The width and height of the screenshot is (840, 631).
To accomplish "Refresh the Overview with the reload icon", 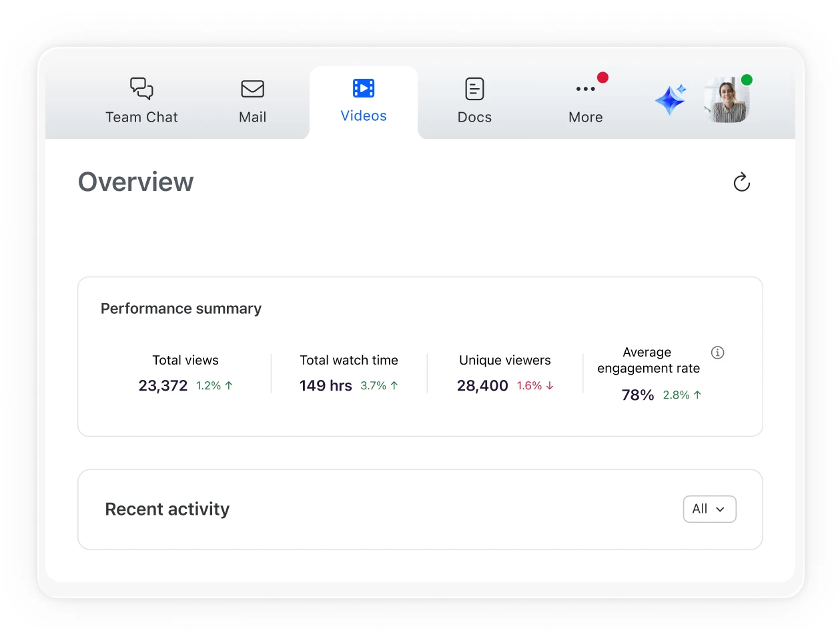I will 741,182.
